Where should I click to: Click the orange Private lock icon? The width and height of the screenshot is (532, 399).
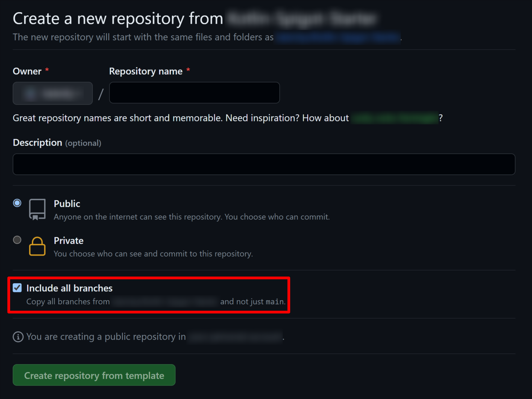(x=37, y=246)
